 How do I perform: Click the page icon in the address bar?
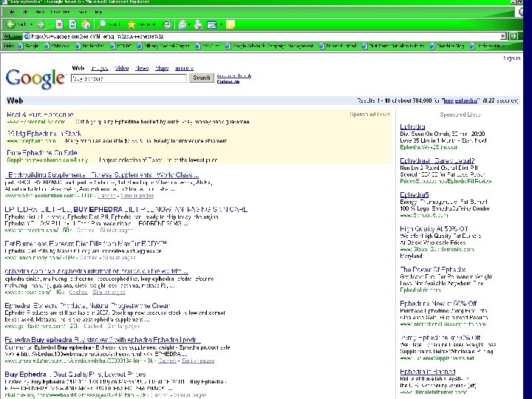coord(27,36)
